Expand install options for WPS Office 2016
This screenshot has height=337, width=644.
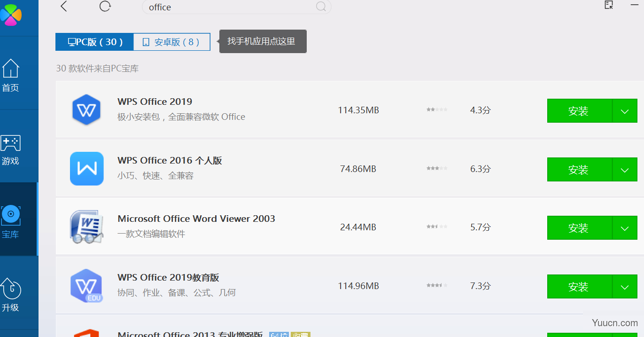[x=625, y=169]
